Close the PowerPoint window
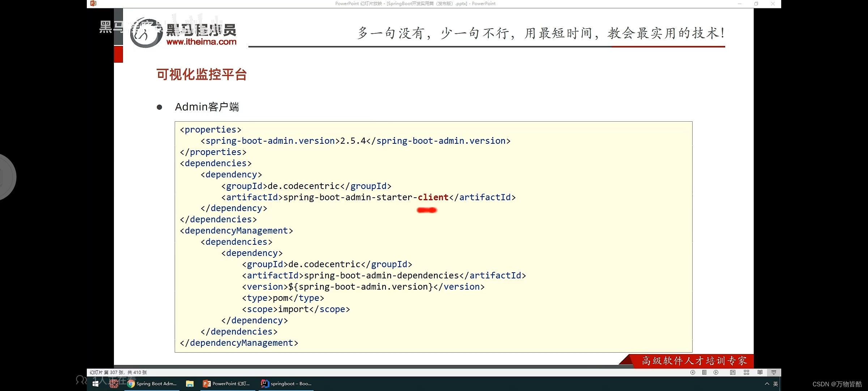The image size is (868, 391). click(773, 4)
